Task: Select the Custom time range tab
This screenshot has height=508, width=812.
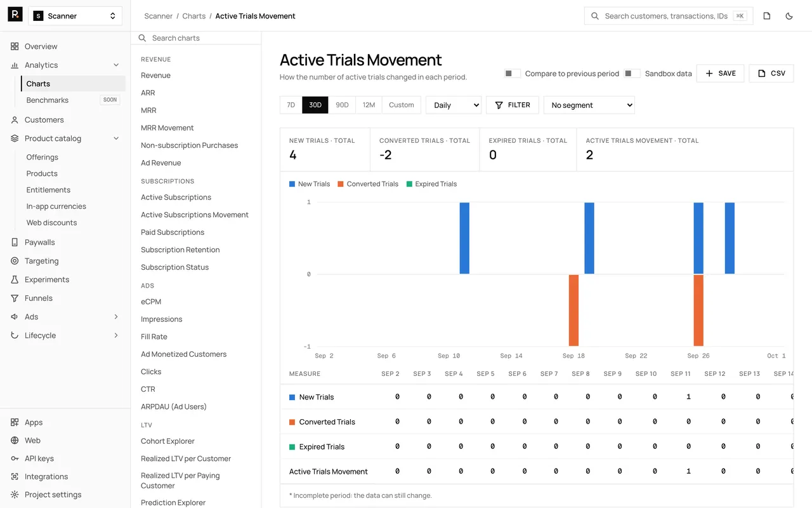Action: (x=402, y=105)
